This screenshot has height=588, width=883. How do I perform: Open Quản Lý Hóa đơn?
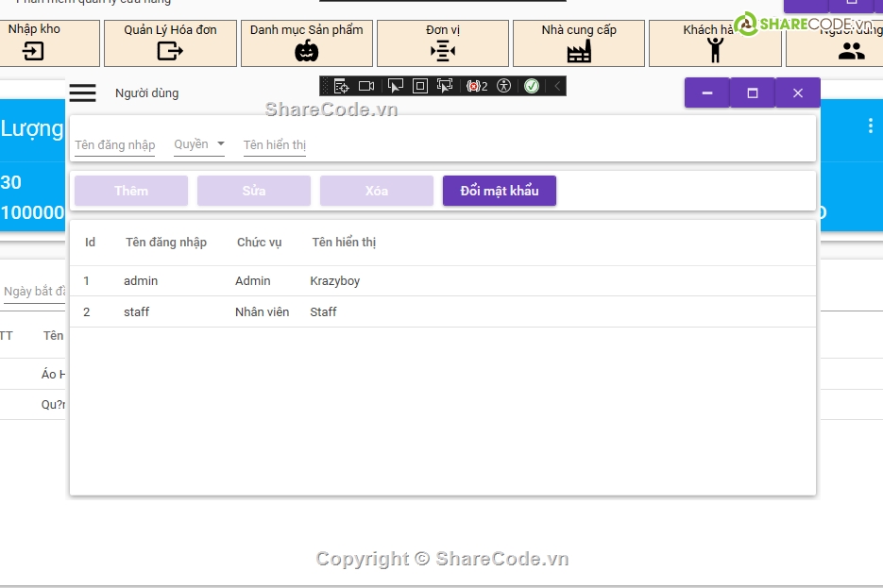tap(170, 43)
